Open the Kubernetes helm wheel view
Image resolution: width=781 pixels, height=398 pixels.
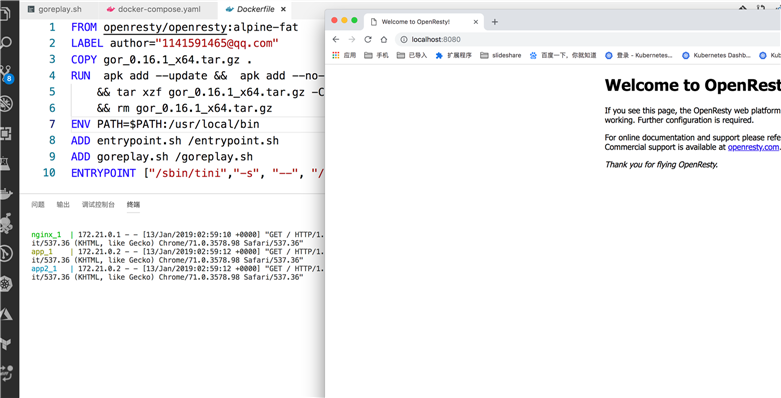click(6, 284)
